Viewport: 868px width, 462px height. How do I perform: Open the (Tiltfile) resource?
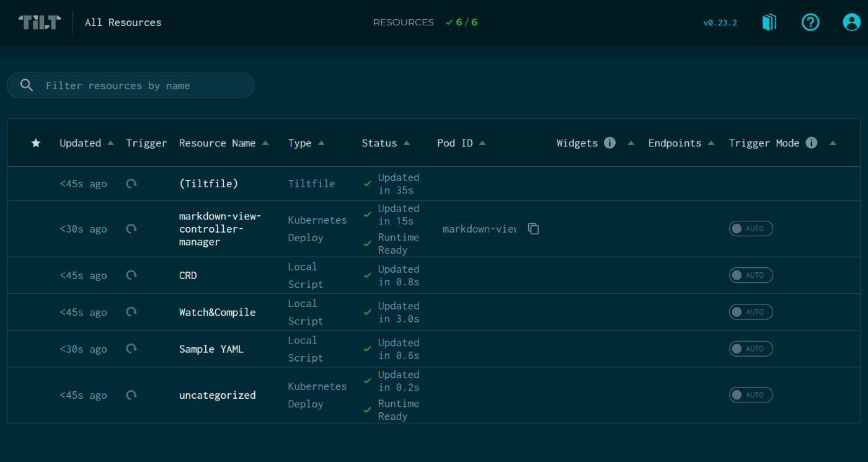click(208, 184)
